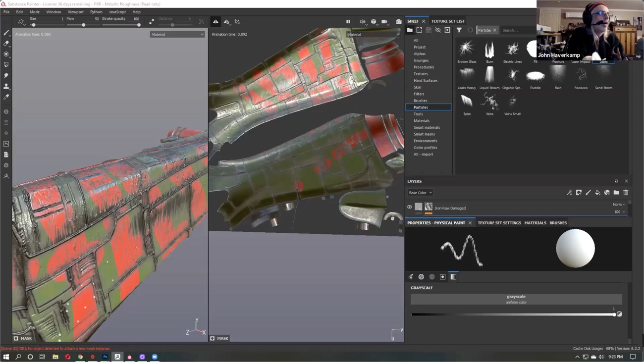Open the shelf filter funnel icon
Image resolution: width=644 pixels, height=362 pixels.
459,30
